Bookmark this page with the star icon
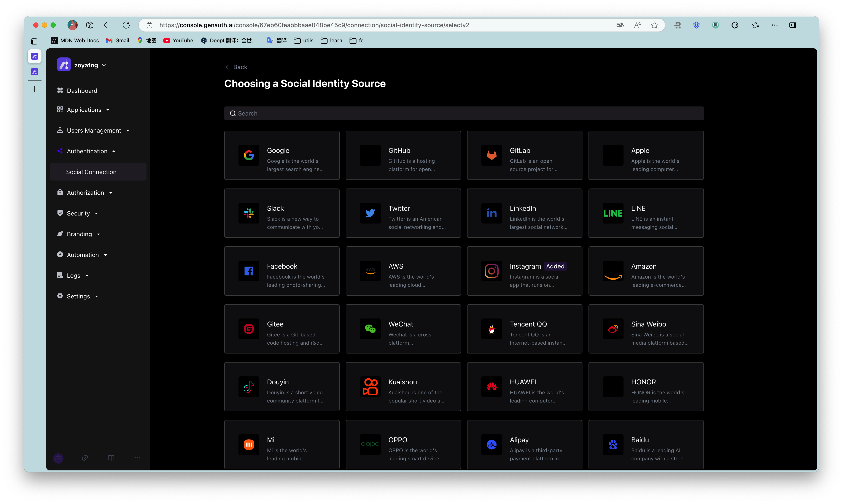 tap(654, 25)
